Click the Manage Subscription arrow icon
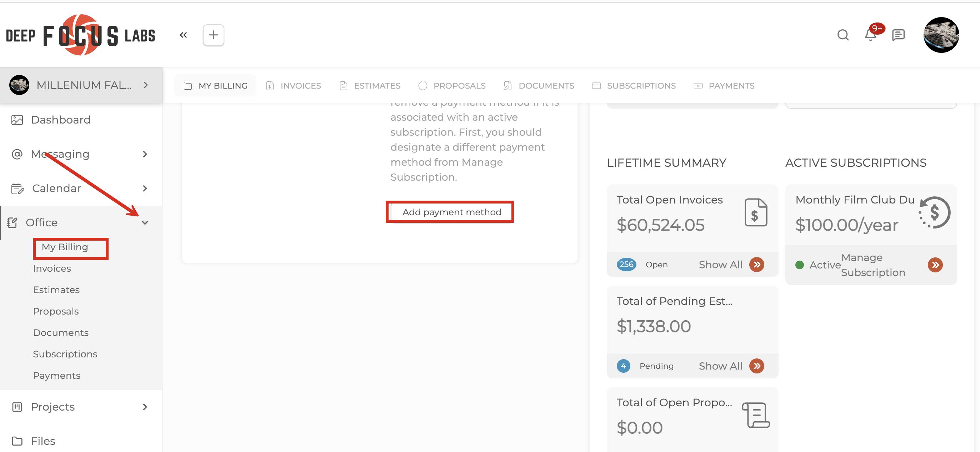Screen dimensions: 980x452 coord(935,265)
